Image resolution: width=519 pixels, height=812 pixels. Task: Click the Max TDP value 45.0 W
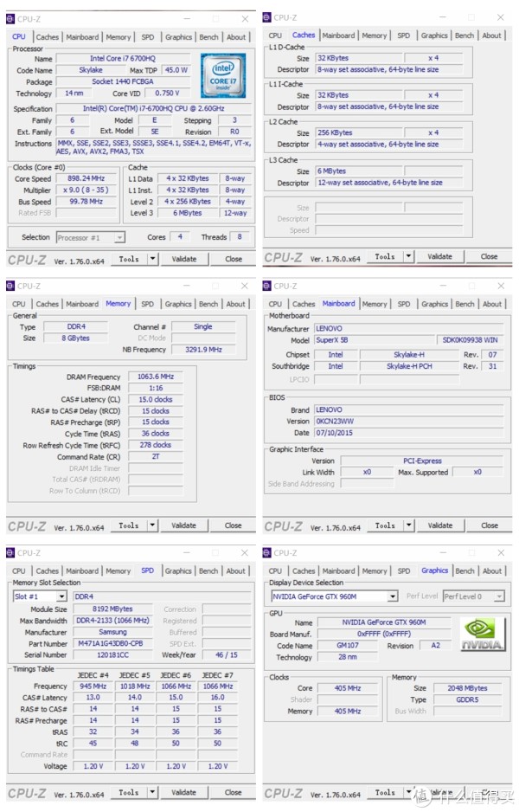(176, 70)
